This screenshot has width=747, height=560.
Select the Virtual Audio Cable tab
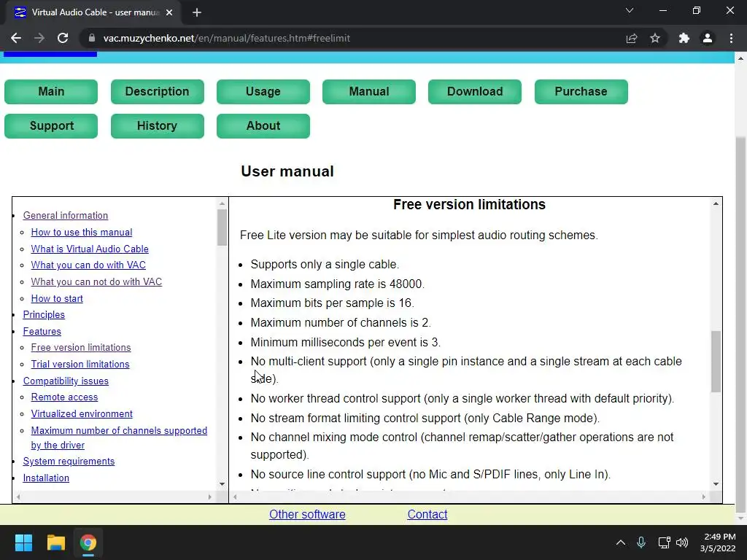coord(93,12)
